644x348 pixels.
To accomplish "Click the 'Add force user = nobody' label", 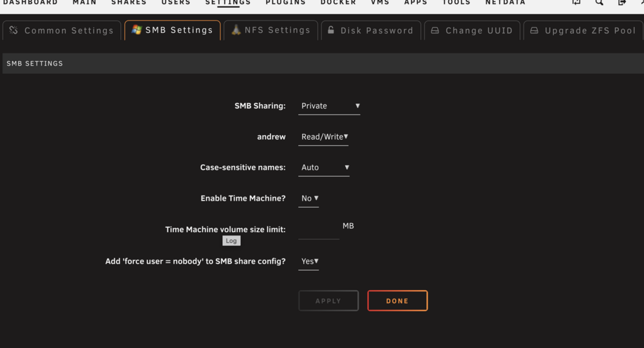I will [196, 261].
